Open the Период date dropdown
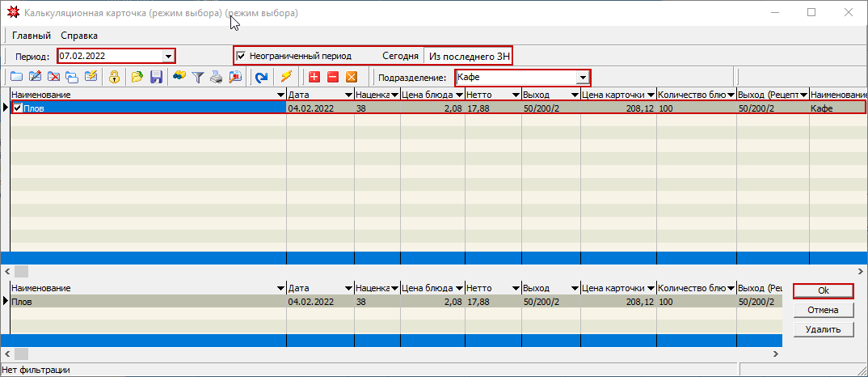This screenshot has height=377, width=868. [x=168, y=57]
